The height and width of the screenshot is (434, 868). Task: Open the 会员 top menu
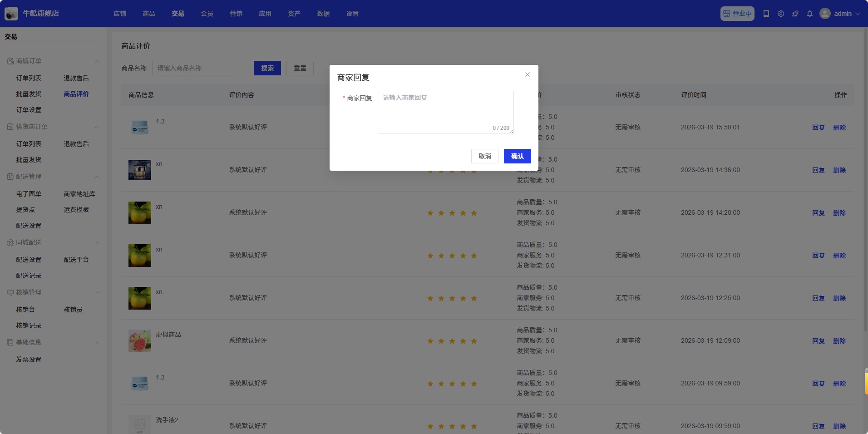pos(207,14)
